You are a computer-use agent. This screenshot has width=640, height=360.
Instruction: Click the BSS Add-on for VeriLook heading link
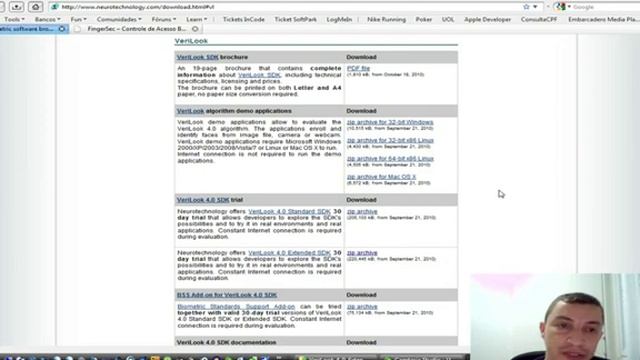pos(227,295)
